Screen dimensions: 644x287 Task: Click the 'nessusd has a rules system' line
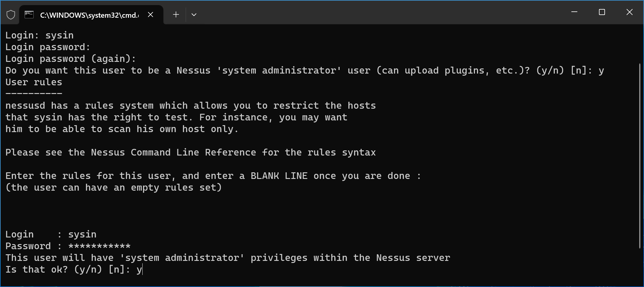pos(191,106)
